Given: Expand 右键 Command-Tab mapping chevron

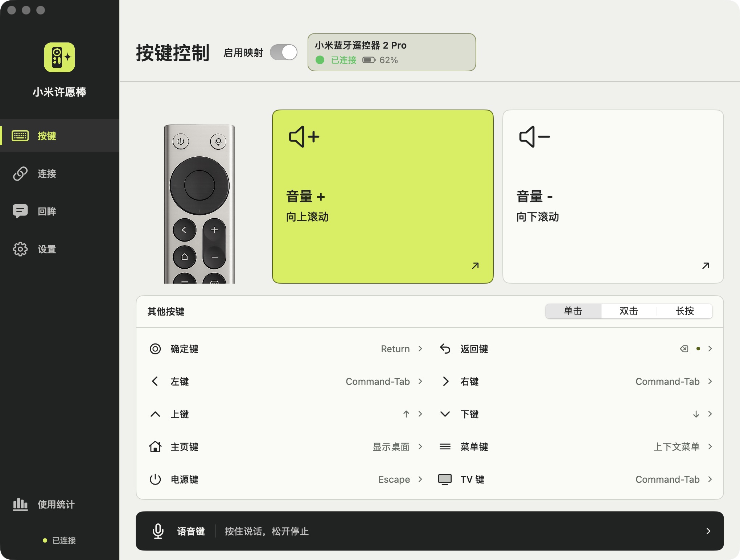Looking at the screenshot, I should point(710,381).
